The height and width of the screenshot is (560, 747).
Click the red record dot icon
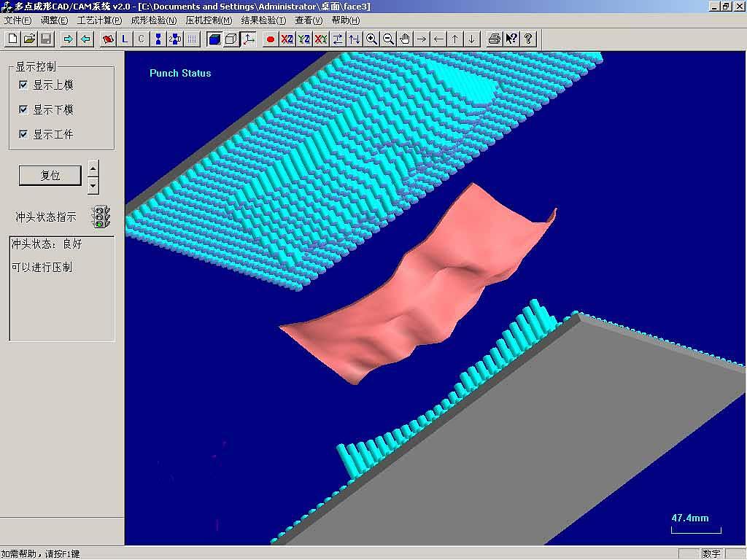271,39
